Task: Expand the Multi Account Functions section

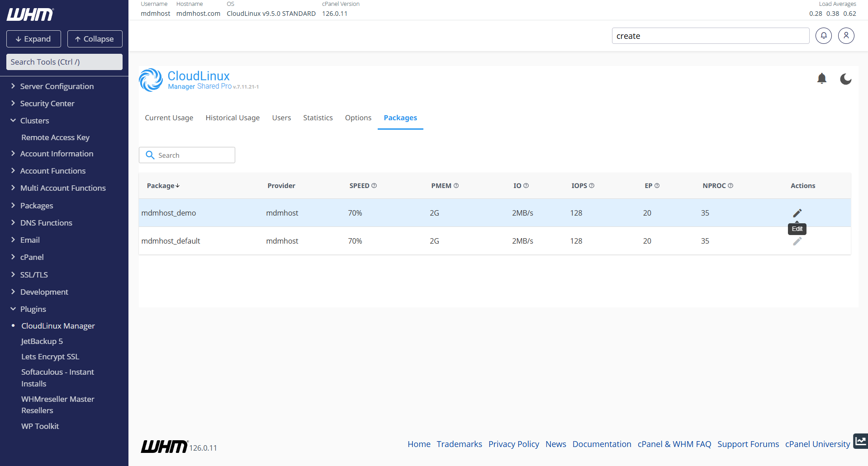Action: point(63,188)
